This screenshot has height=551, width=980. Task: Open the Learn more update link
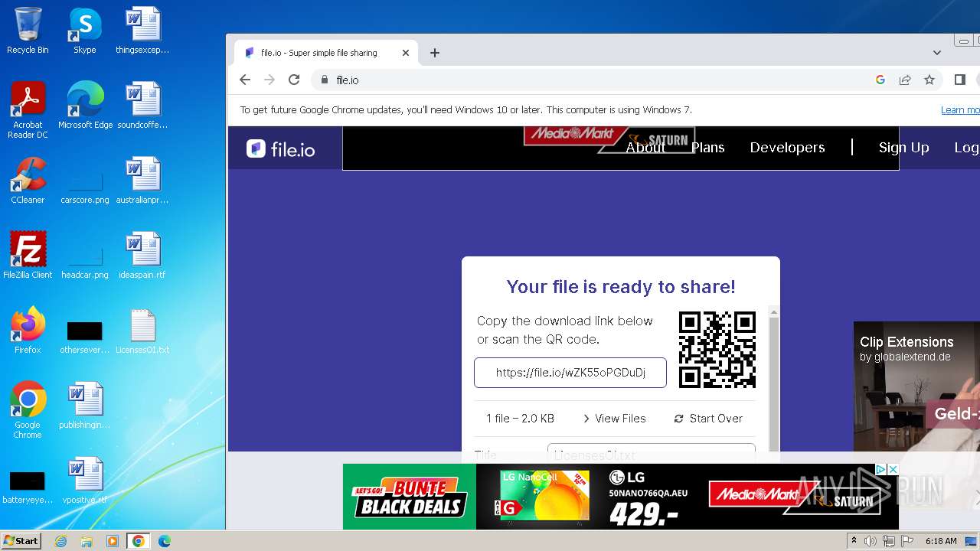(x=960, y=110)
